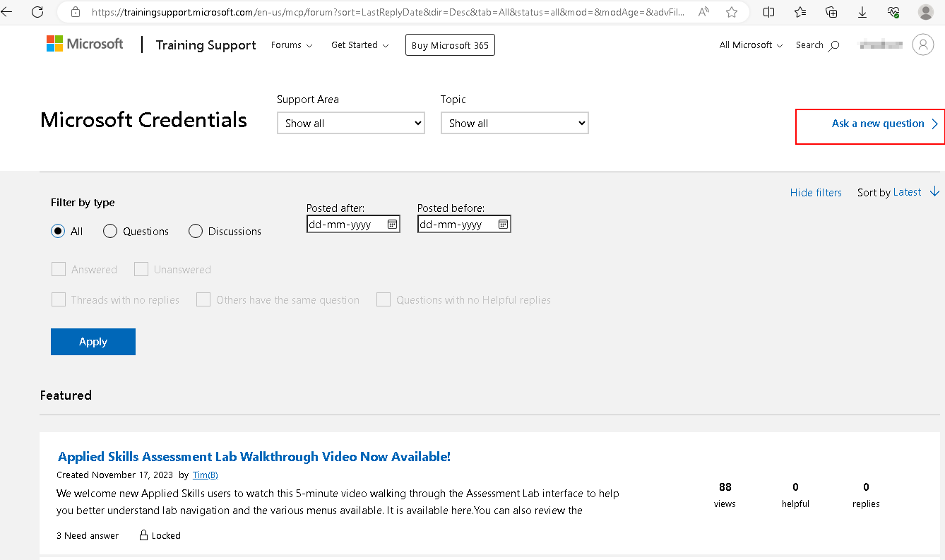Open the Topic dropdown
The image size is (945, 560).
514,123
